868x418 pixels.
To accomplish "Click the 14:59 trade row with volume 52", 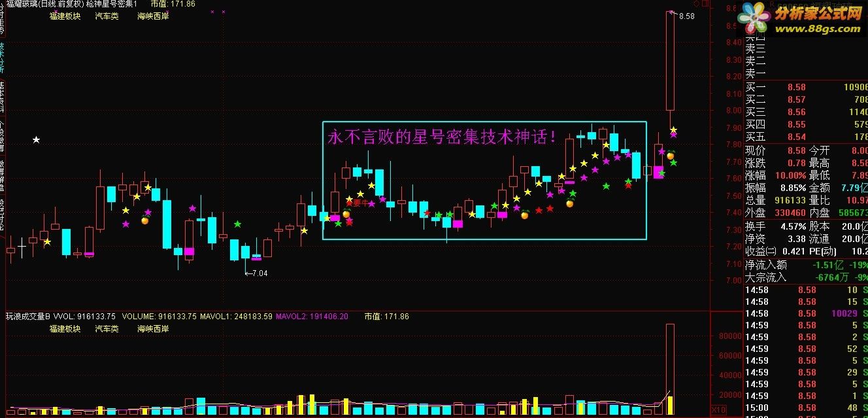I will pyautogui.click(x=807, y=349).
